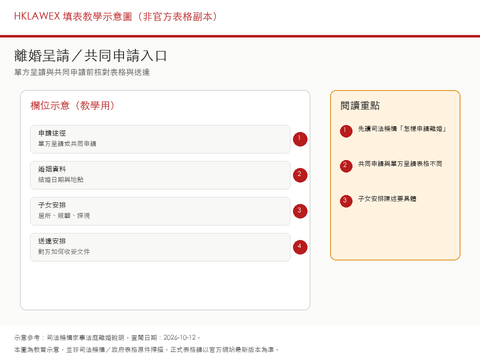
Task: Click the number 3 badge beside 子女安排 field
Action: pyautogui.click(x=300, y=211)
